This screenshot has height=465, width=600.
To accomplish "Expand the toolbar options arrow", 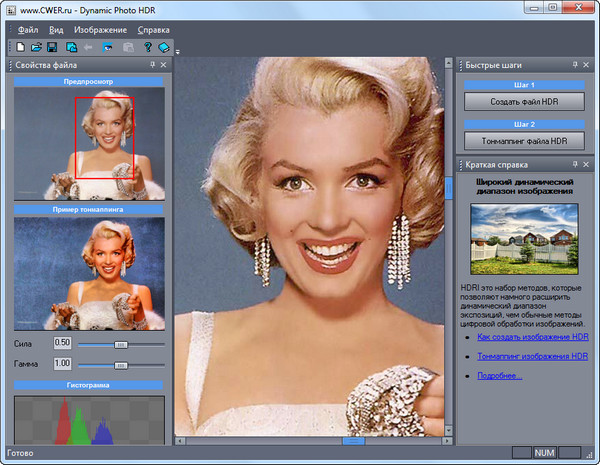I will (x=177, y=51).
